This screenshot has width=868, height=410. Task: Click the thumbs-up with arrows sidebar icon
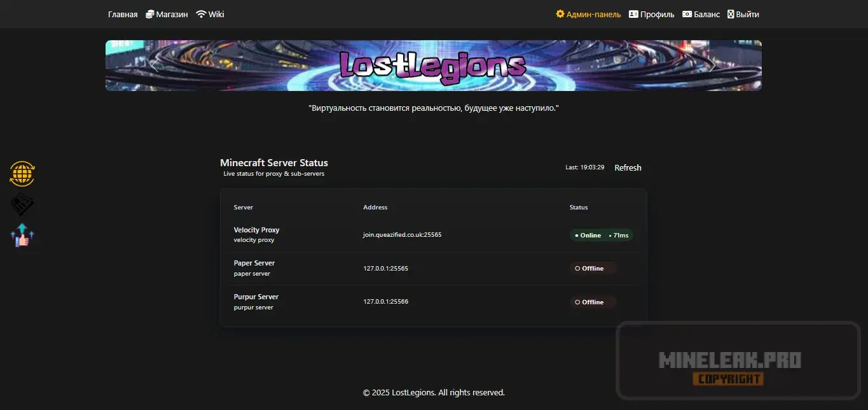tap(22, 236)
